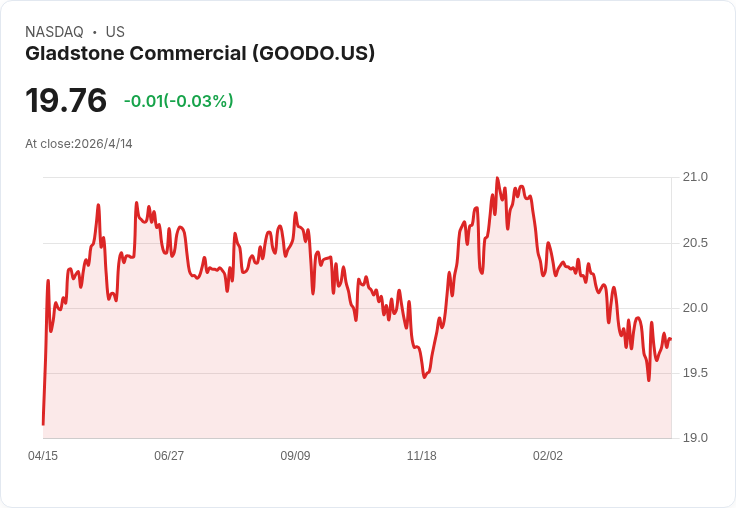Click the chart line's starting point near 19.0
Image resolution: width=736 pixels, height=508 pixels.
44,424
